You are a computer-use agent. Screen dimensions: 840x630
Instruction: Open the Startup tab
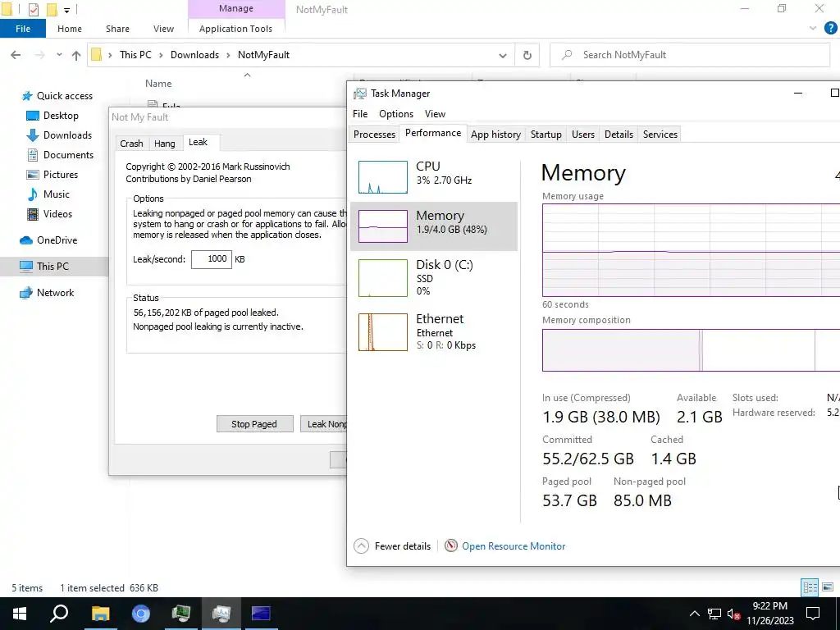point(546,135)
